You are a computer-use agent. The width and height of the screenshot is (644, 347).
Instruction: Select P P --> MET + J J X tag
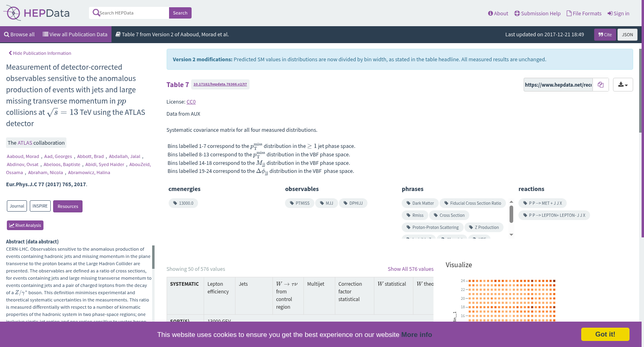pyautogui.click(x=543, y=203)
